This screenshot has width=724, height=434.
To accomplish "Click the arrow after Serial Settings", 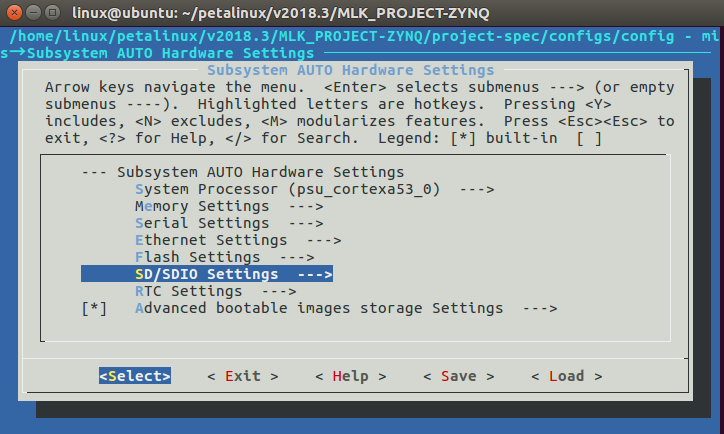I will [x=306, y=223].
